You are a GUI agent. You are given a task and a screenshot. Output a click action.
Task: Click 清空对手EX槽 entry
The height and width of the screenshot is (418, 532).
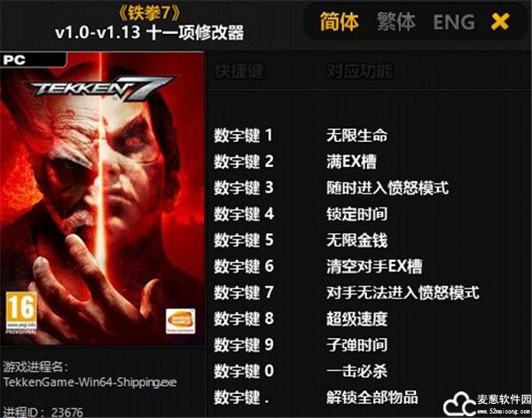click(x=374, y=266)
